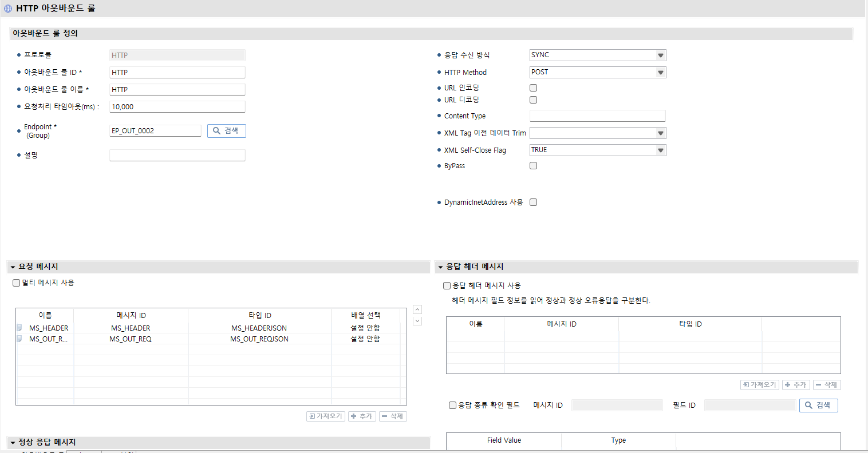Click the document icon beside MS_HEADER row
868x453 pixels.
(x=18, y=327)
